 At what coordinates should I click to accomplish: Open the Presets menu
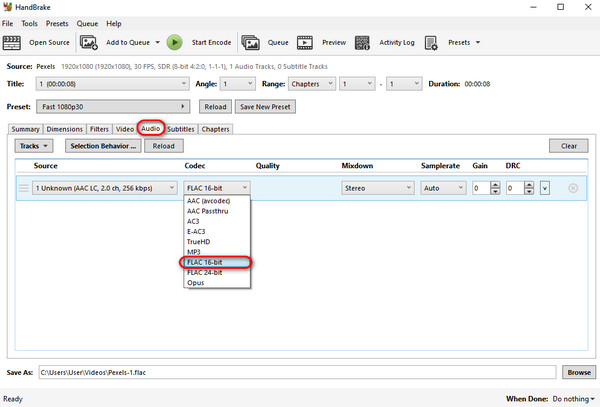click(x=57, y=23)
